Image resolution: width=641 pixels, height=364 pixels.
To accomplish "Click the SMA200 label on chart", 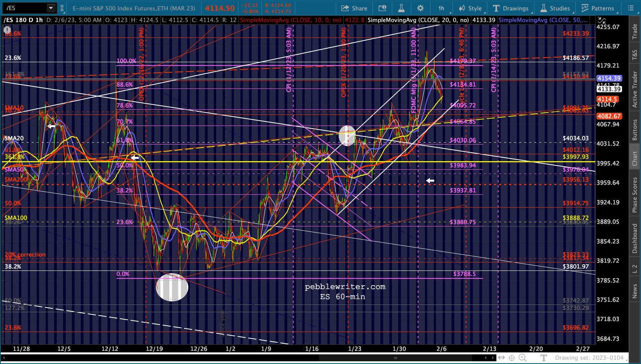I will click(x=16, y=180).
